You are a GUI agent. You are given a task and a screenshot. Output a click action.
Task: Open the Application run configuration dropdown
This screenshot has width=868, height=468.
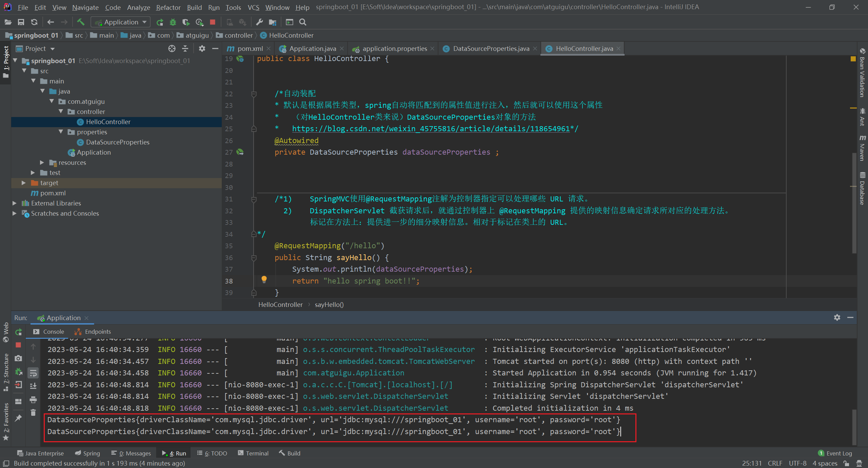tap(121, 22)
